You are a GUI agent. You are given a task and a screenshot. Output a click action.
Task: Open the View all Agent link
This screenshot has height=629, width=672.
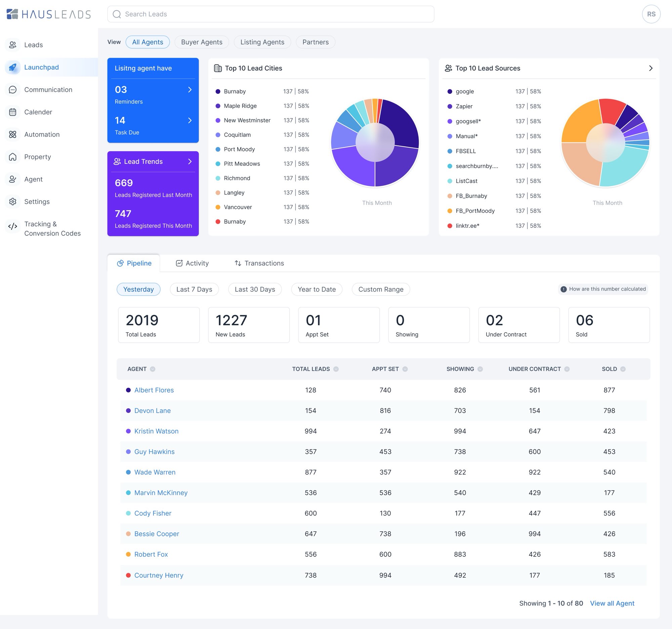(612, 603)
